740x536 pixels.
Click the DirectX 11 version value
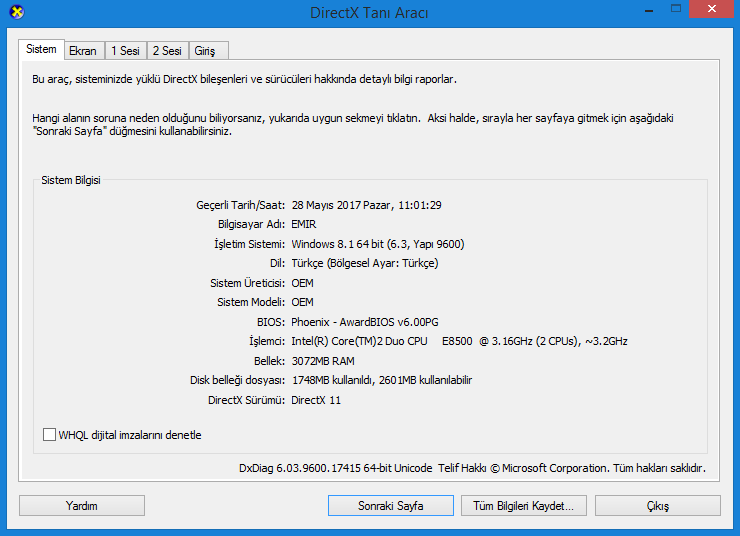(x=316, y=400)
